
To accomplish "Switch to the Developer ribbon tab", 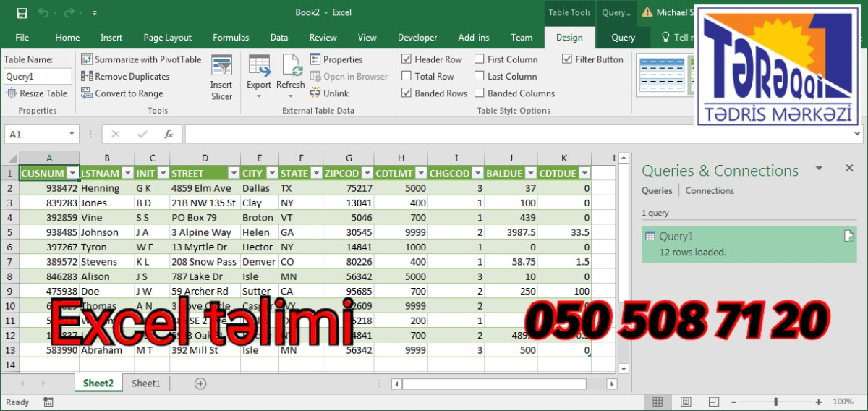I will 417,38.
